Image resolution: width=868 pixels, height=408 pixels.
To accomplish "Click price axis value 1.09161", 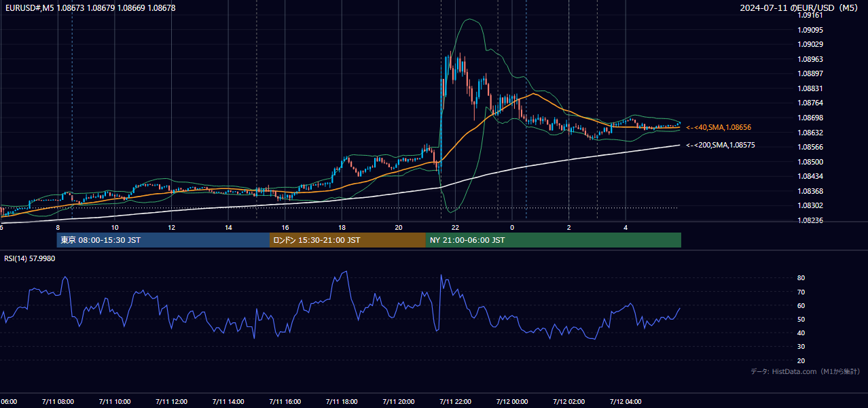I will click(810, 15).
